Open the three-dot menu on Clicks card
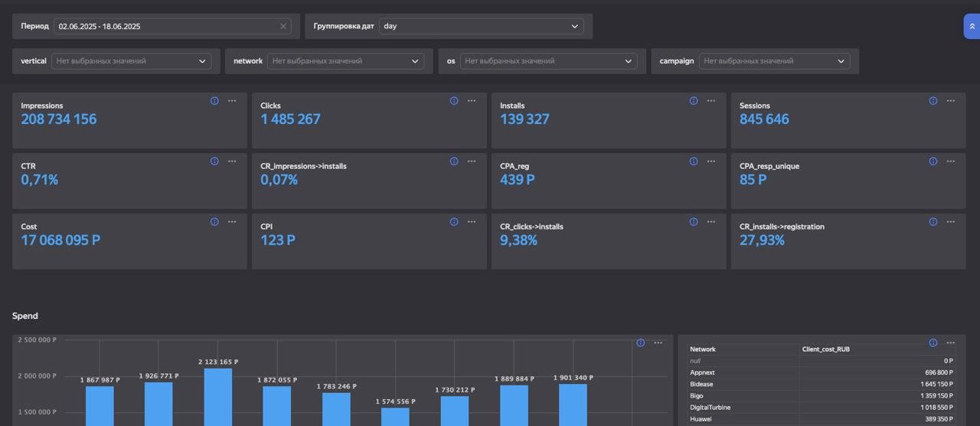The image size is (980, 426). [x=472, y=101]
